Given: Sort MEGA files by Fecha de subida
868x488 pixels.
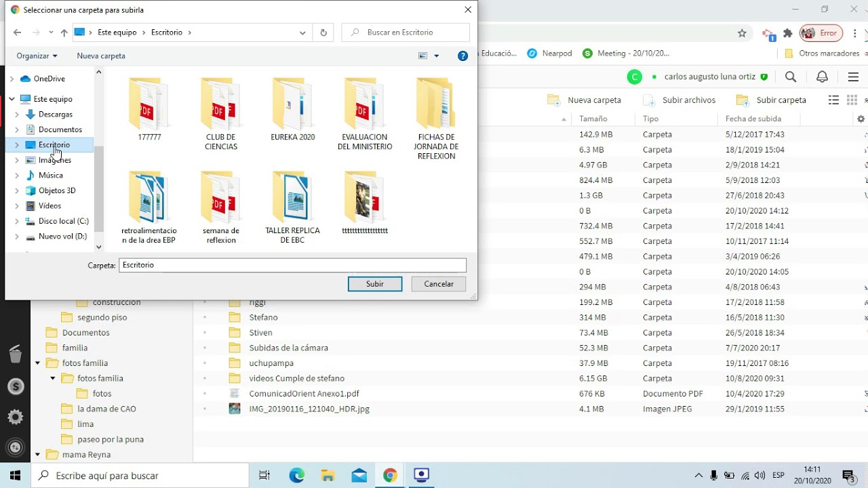Looking at the screenshot, I should point(753,119).
